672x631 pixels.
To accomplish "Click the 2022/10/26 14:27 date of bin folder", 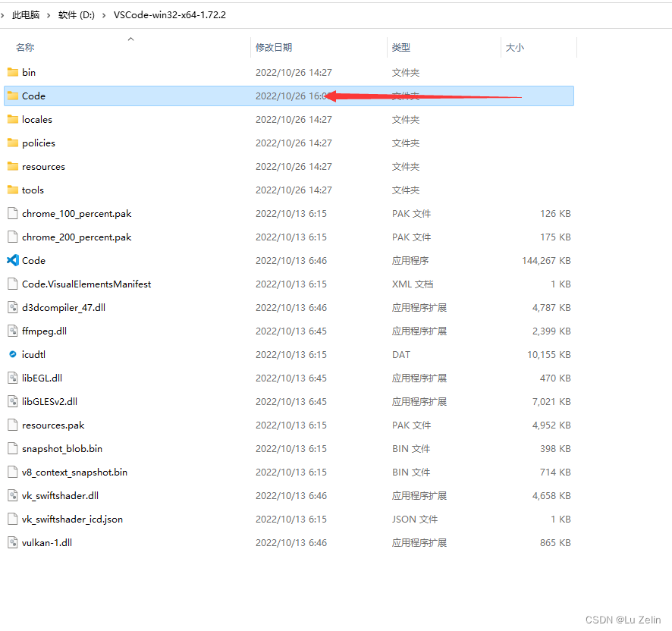I will (294, 73).
